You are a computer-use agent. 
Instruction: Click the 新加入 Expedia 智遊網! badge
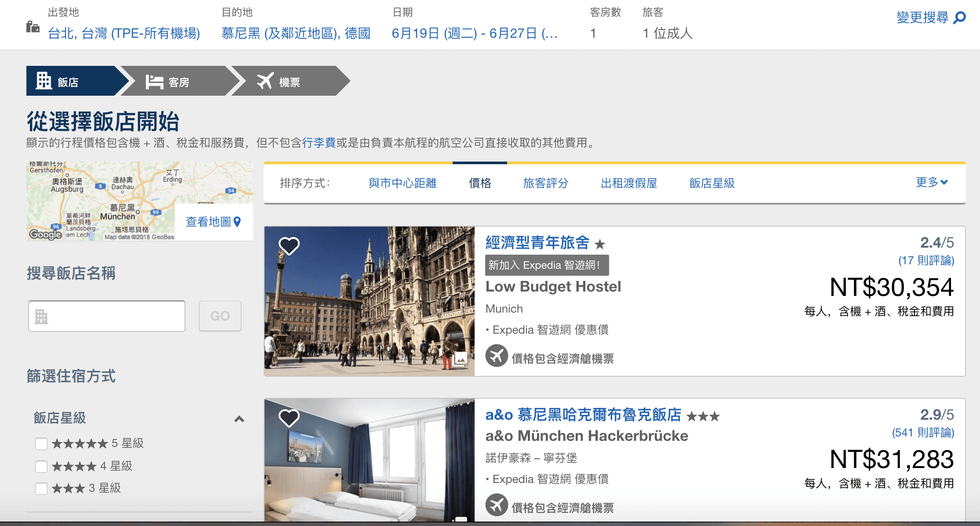(547, 265)
